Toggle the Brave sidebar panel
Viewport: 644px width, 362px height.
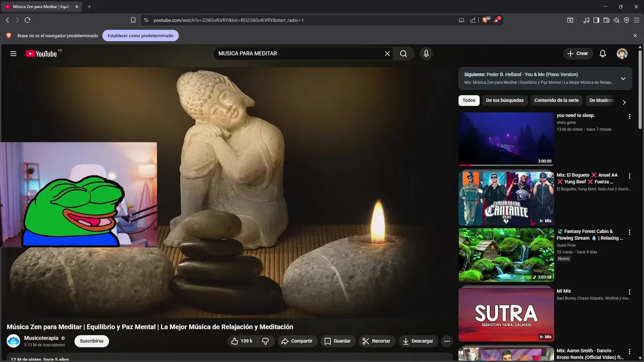click(596, 20)
